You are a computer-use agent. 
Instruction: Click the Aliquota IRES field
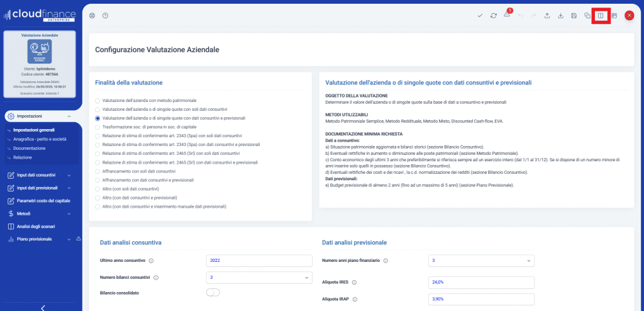pyautogui.click(x=481, y=283)
